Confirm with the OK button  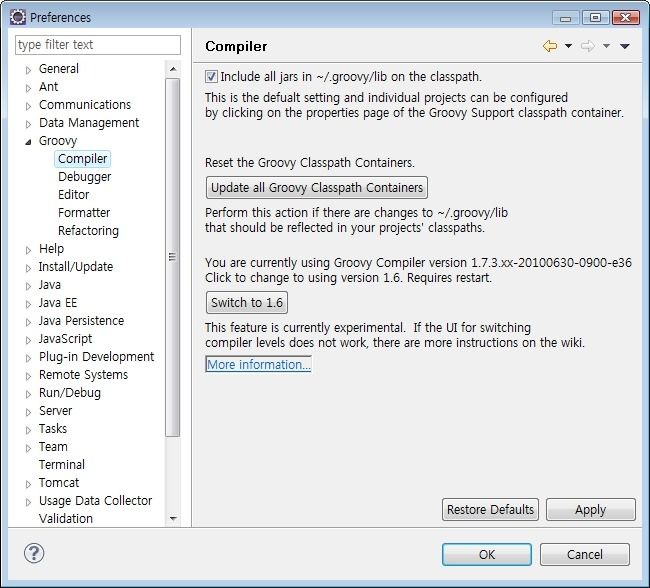[487, 554]
